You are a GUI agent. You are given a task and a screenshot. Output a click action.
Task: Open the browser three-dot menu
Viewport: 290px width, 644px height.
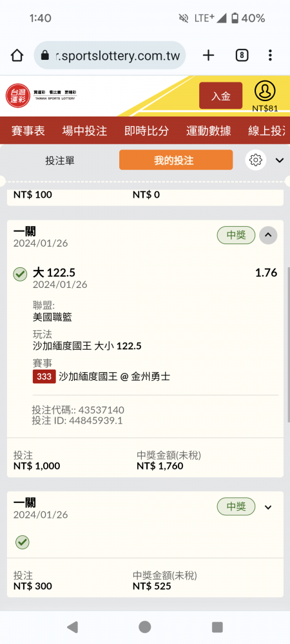pos(270,55)
